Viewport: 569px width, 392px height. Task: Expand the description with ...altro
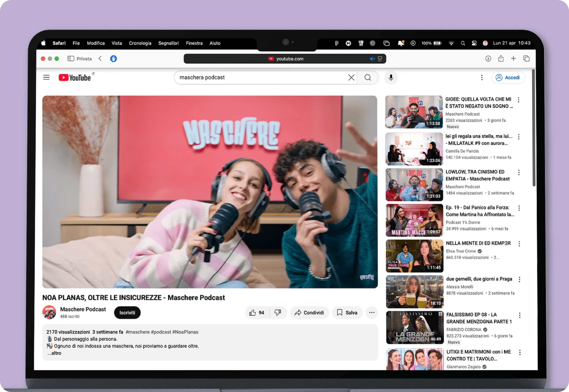point(54,353)
